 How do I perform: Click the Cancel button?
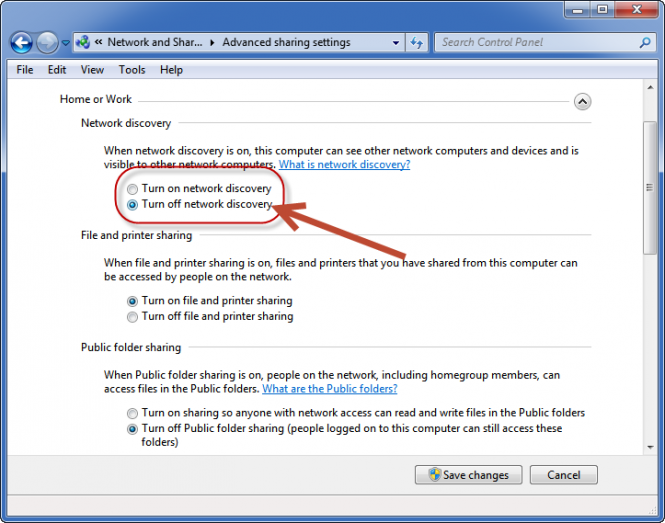click(563, 475)
